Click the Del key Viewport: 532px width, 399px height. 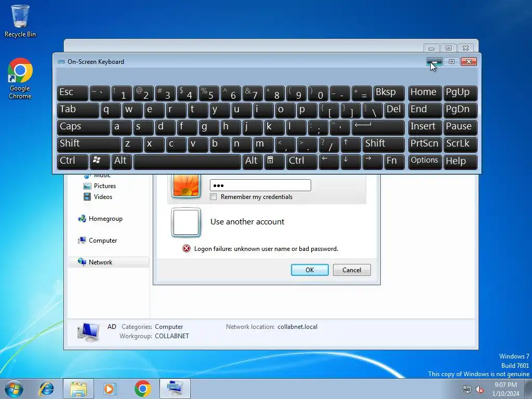(x=394, y=111)
